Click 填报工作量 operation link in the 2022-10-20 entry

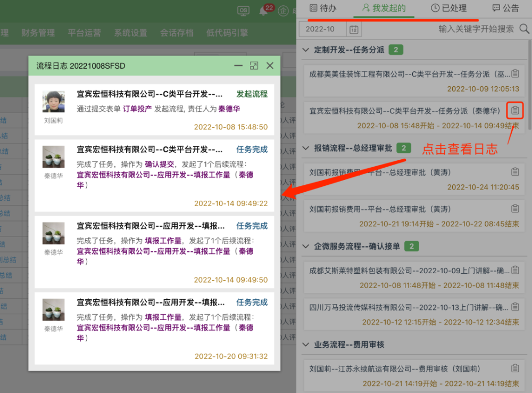click(163, 317)
